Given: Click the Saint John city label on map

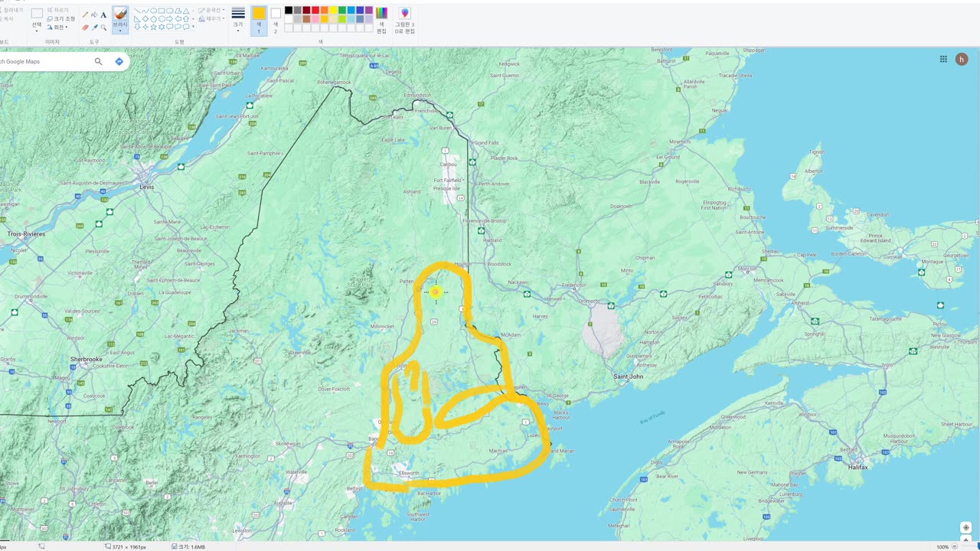Looking at the screenshot, I should tap(629, 377).
